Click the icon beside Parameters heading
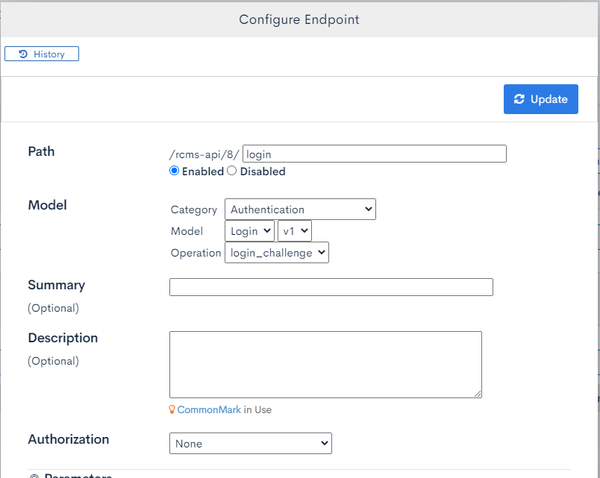The image size is (600, 478). tap(34, 476)
